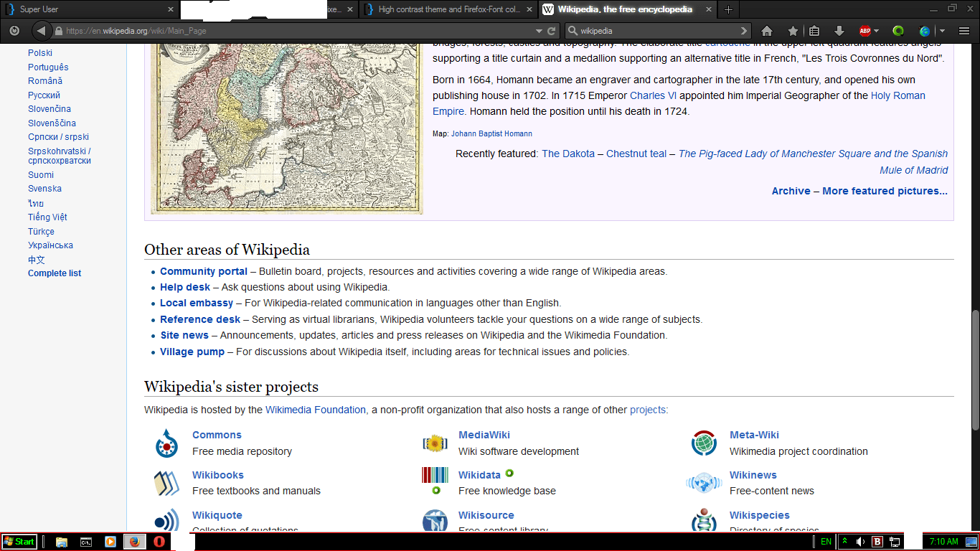Open Command Prompt from the taskbar
The width and height of the screenshot is (980, 551).
[x=85, y=542]
